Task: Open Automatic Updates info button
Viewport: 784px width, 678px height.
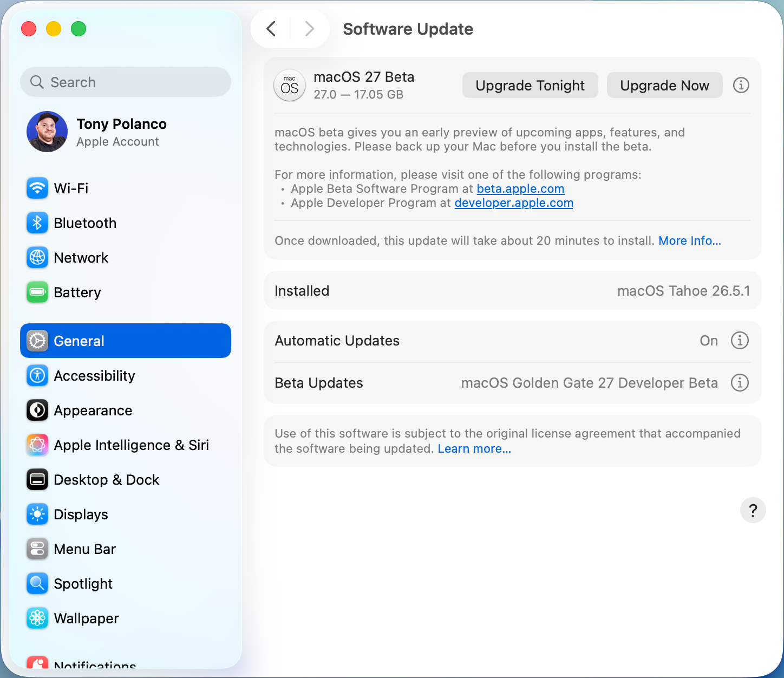Action: tap(740, 341)
